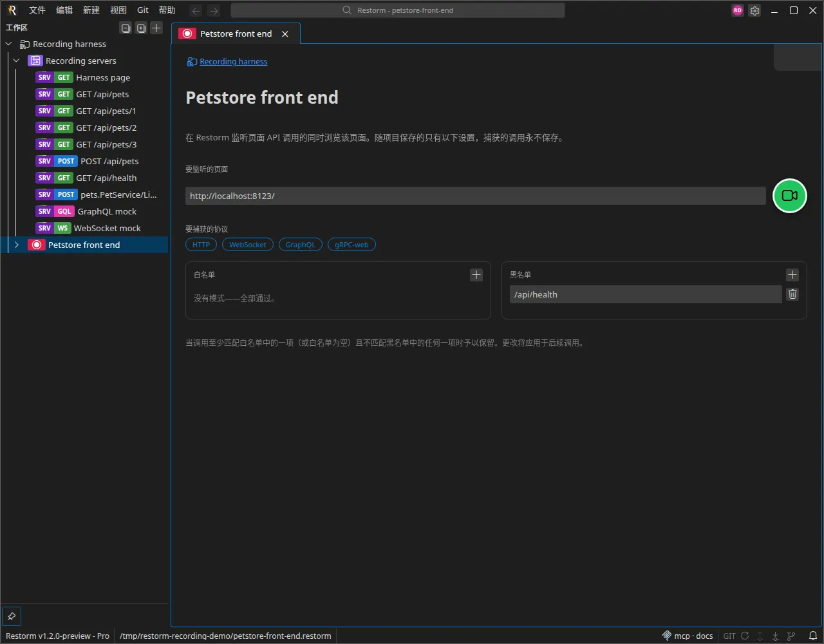
Task: Toggle the WebSocket protocol chip
Action: tap(248, 245)
